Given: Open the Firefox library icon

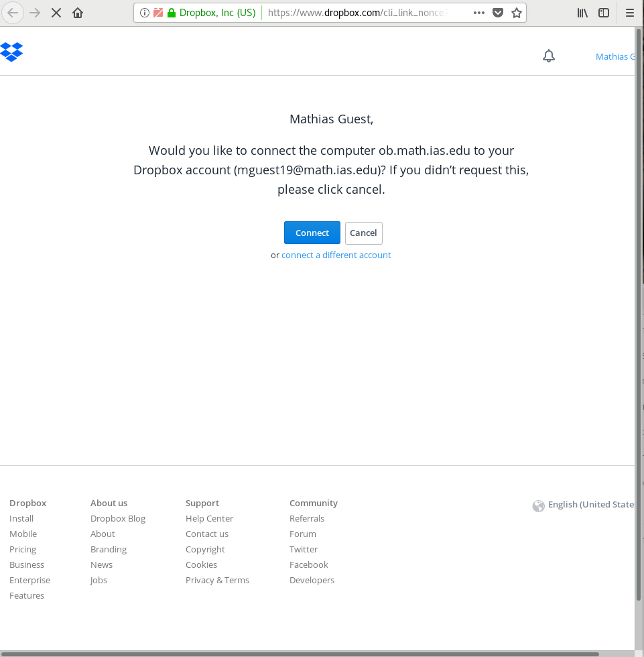Looking at the screenshot, I should (582, 13).
